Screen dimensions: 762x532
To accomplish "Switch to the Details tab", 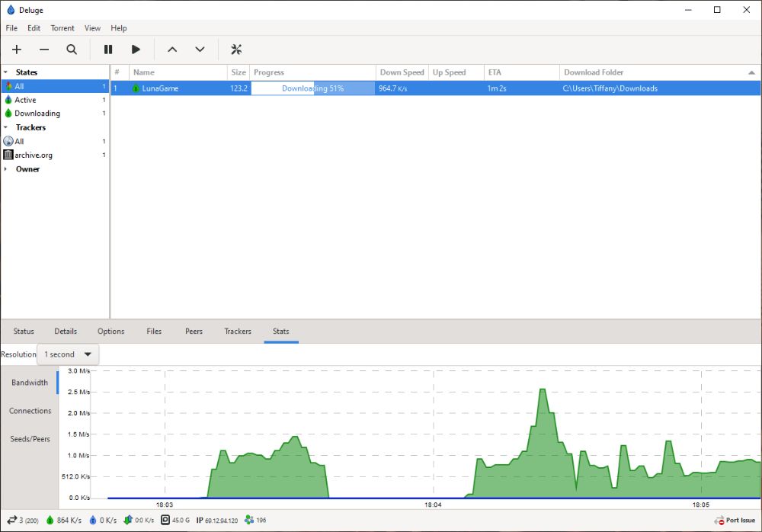I will 66,331.
